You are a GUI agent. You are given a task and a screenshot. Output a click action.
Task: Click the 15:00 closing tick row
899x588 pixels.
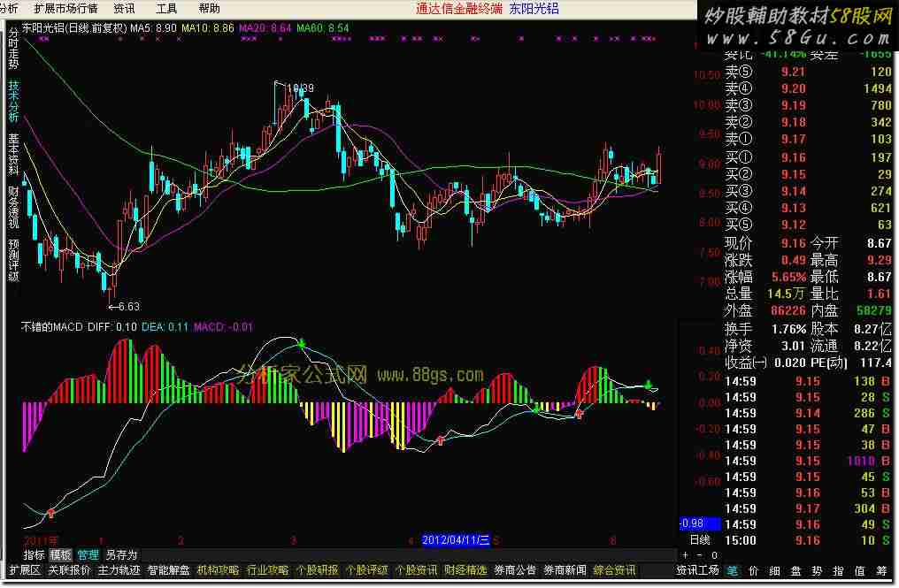pyautogui.click(x=807, y=540)
